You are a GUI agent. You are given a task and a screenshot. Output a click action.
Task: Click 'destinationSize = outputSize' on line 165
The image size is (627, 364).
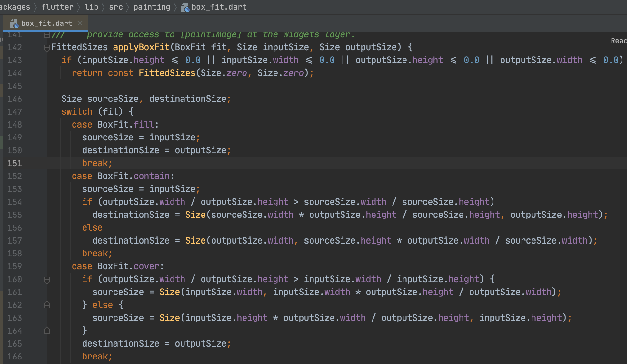tap(154, 344)
